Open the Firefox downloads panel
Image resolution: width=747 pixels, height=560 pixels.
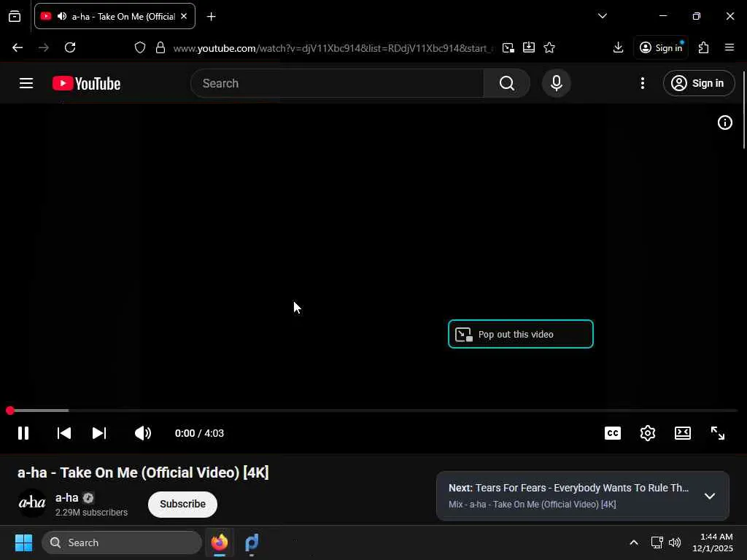pyautogui.click(x=618, y=47)
